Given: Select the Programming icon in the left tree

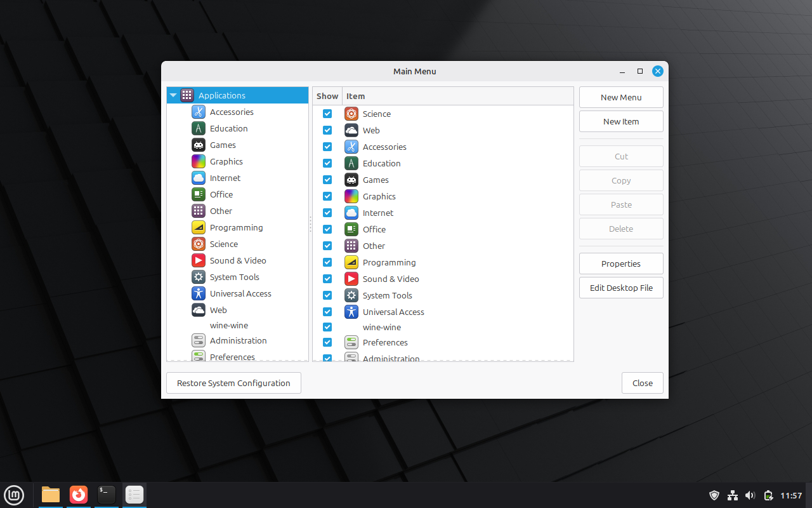Looking at the screenshot, I should tap(199, 227).
